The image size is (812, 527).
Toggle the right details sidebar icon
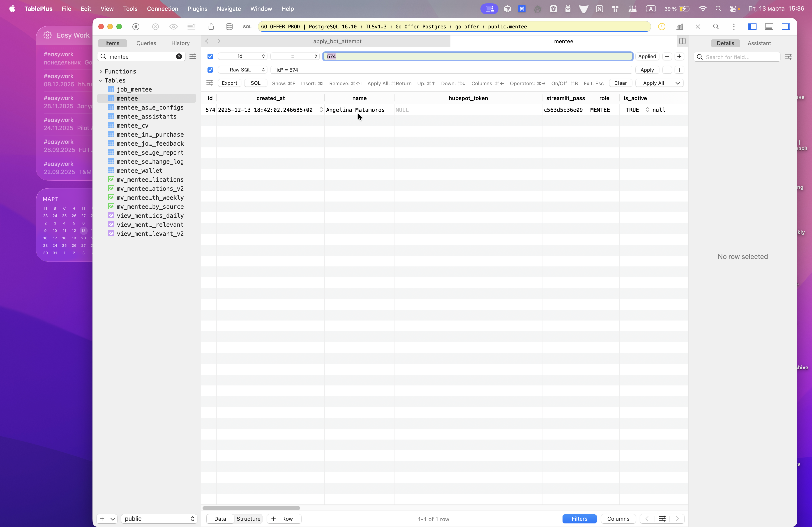point(786,27)
